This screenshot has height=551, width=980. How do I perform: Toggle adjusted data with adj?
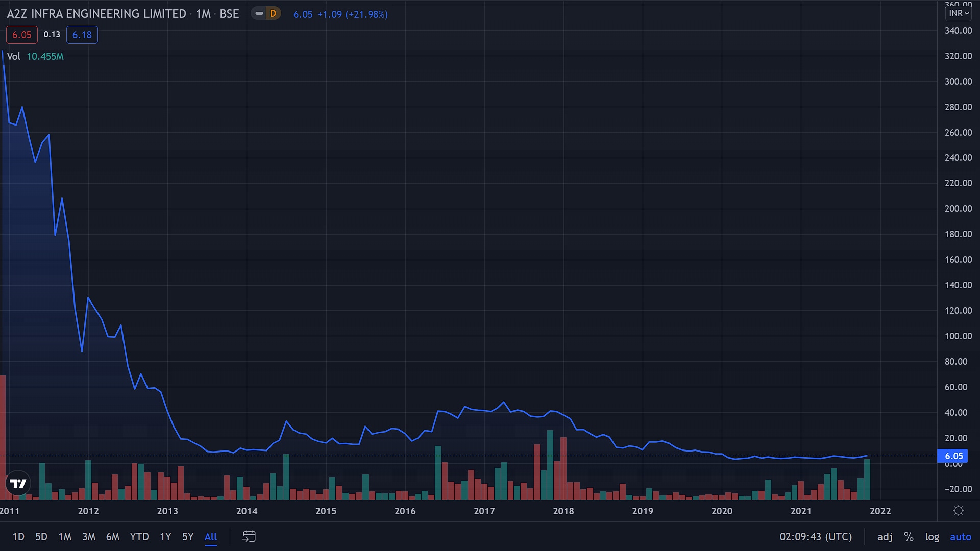click(885, 536)
